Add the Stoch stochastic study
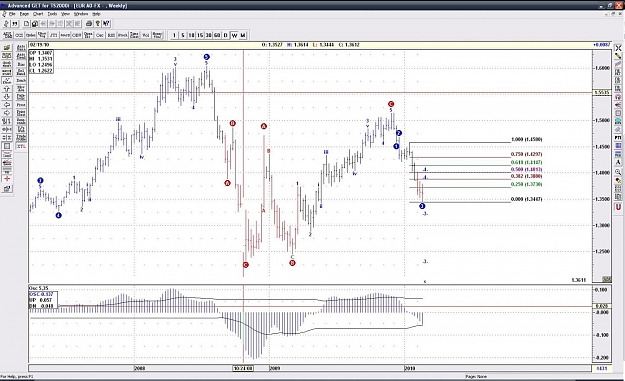The height and width of the screenshot is (381, 625). click(123, 35)
